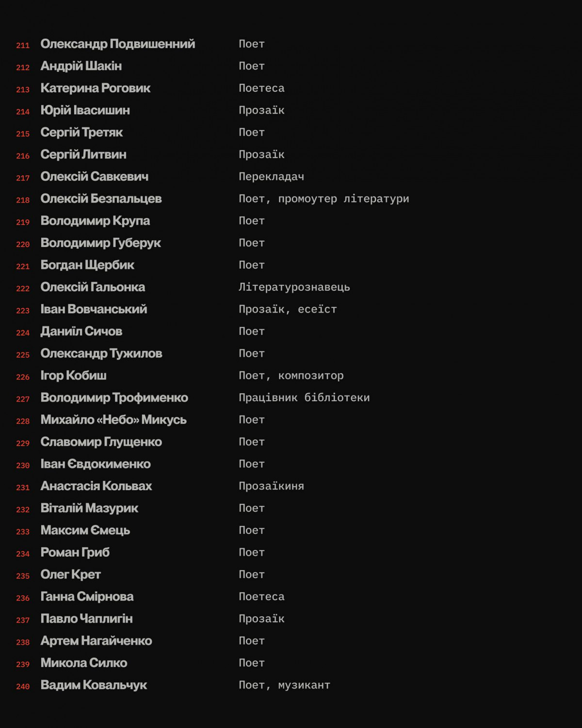Click the 'Літературознавець' label
The width and height of the screenshot is (582, 728).
[x=294, y=287]
